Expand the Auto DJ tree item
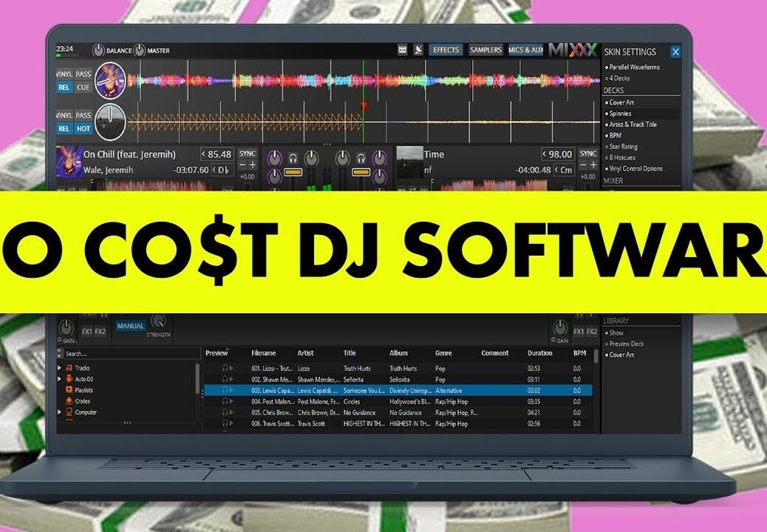 pos(60,379)
